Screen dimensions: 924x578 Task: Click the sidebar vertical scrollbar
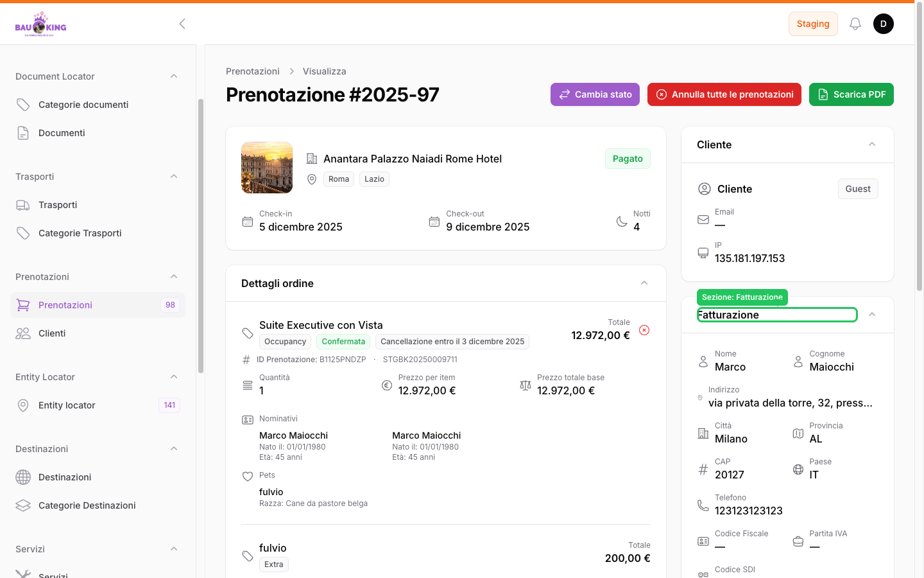coord(201,236)
